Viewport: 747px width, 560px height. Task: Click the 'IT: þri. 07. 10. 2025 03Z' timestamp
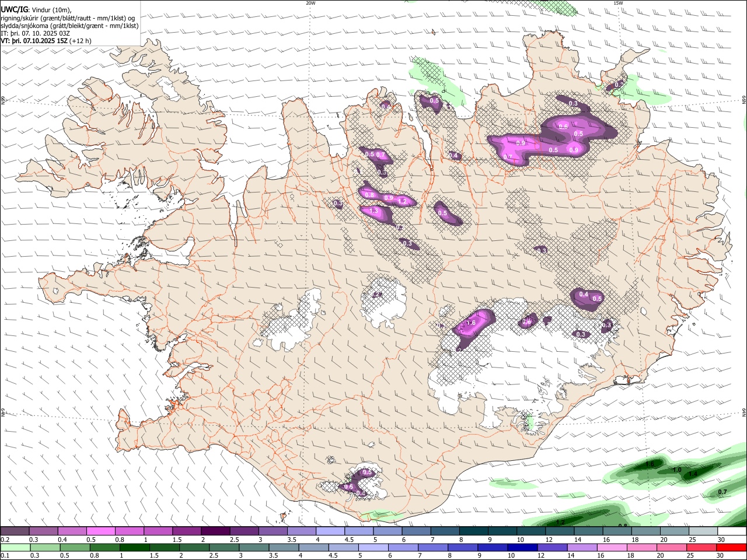36,33
